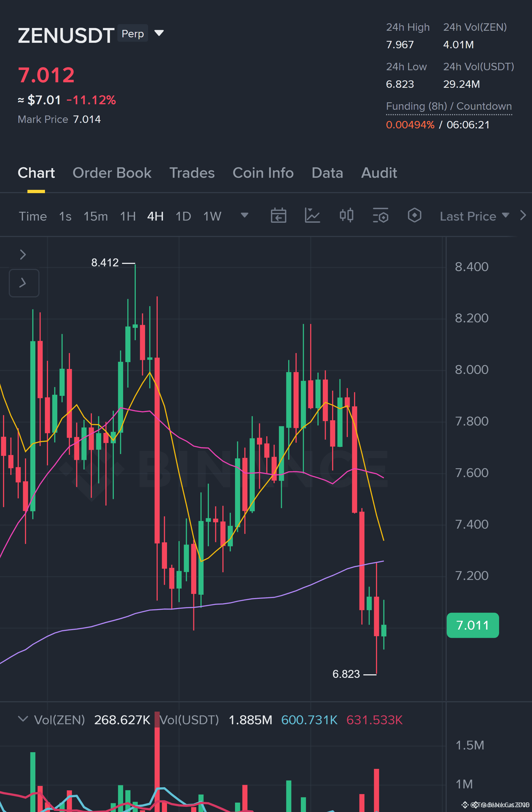Switch to the Coin Info tab
The height and width of the screenshot is (812, 532).
(x=263, y=173)
